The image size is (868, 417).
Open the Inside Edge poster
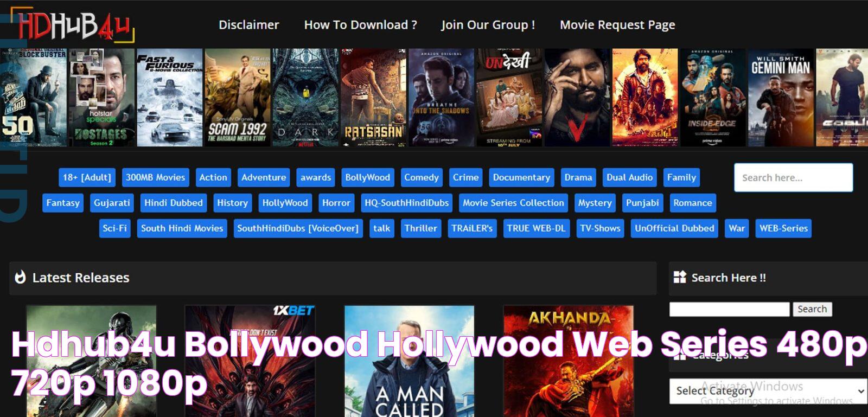click(713, 98)
